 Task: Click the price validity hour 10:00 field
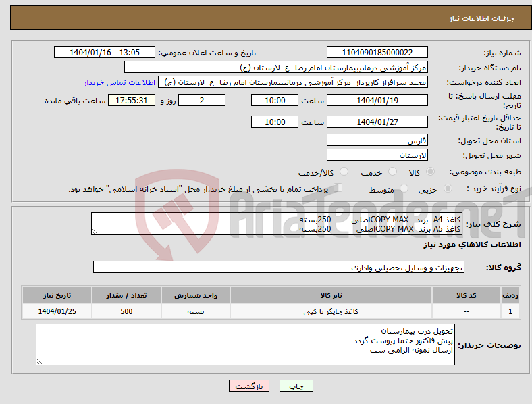click(x=275, y=122)
